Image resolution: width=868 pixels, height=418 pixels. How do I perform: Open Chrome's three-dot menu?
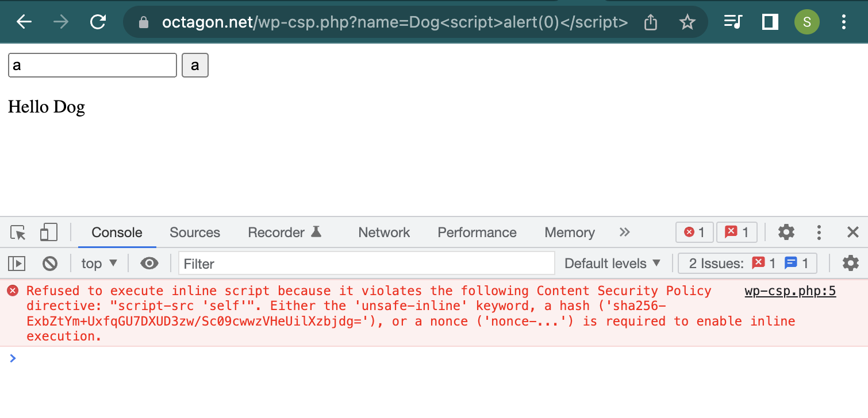tap(843, 21)
